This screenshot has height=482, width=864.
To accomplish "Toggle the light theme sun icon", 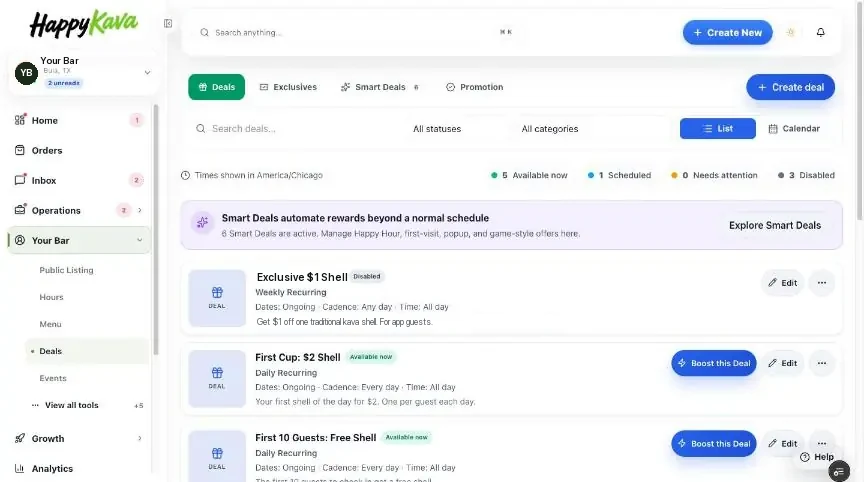I will click(791, 33).
